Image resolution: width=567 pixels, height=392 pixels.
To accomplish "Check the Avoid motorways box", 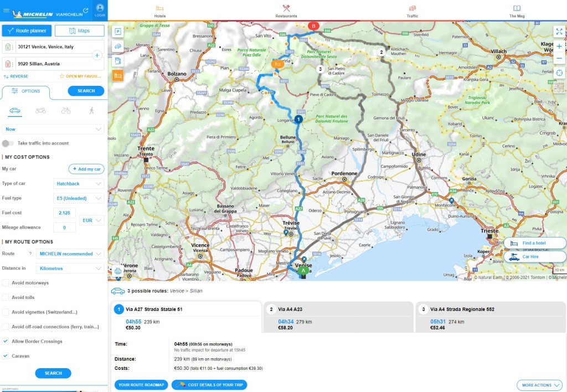I will coord(6,283).
